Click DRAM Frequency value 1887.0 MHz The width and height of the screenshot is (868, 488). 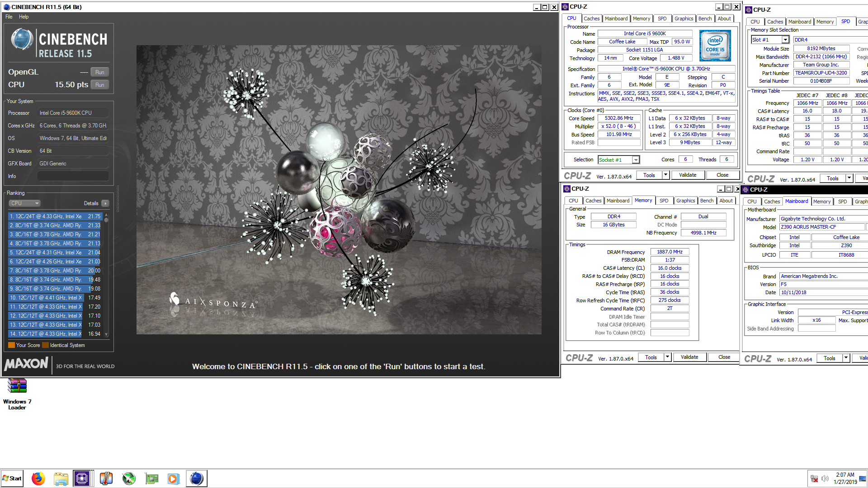tap(670, 252)
